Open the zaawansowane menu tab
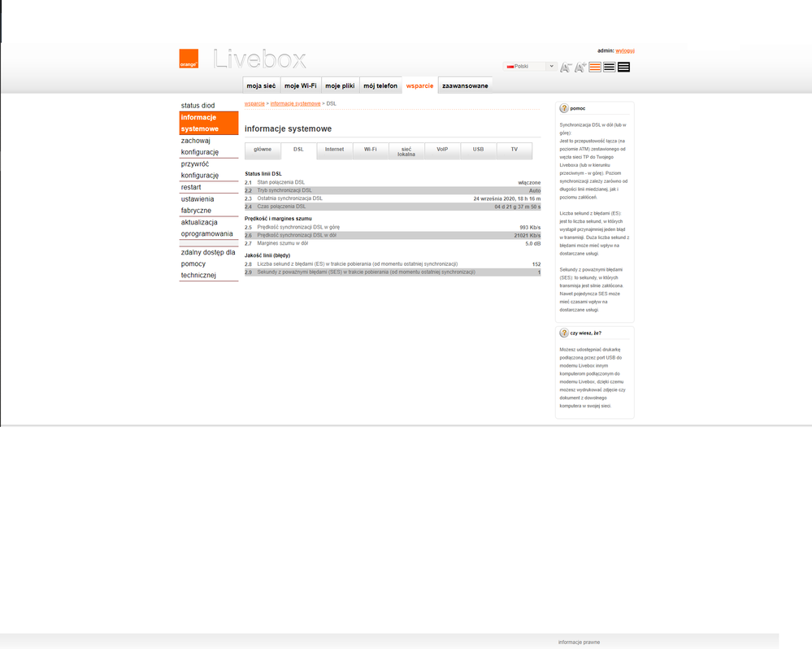Image resolution: width=812 pixels, height=649 pixels. (x=465, y=85)
